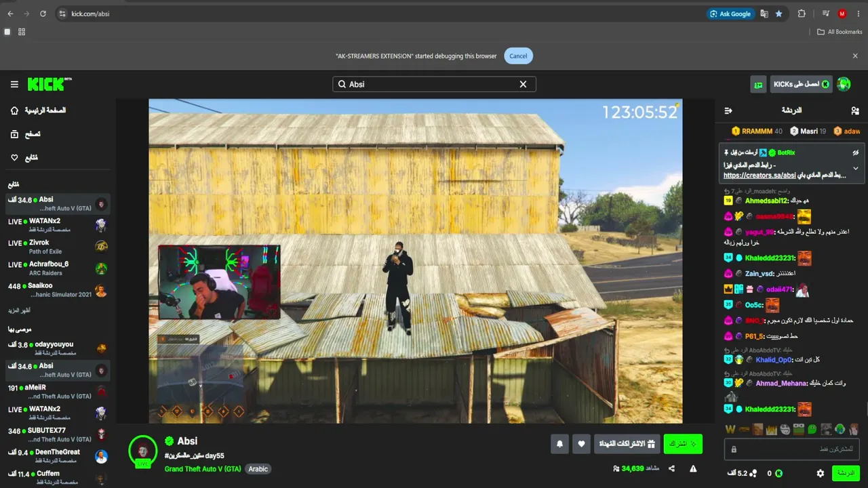Open Achrafbou_6's ARC Raiders stream
Screen dimensions: 868x488
click(x=58, y=268)
